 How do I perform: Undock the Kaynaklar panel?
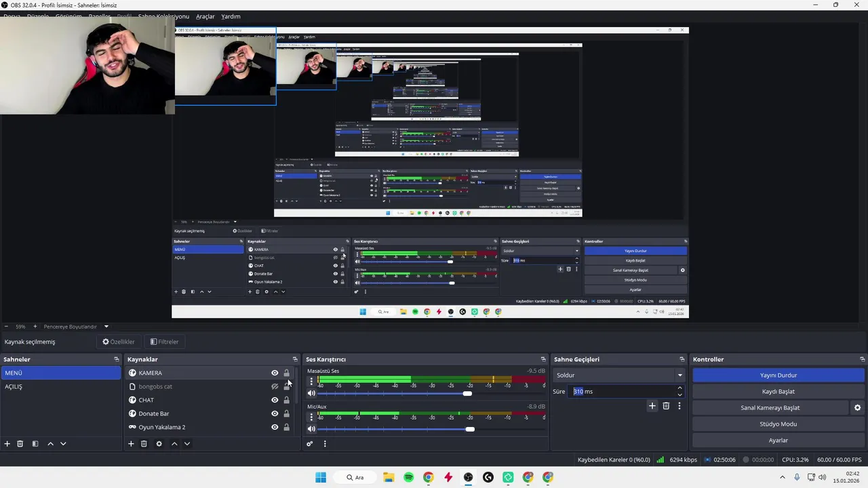point(295,359)
